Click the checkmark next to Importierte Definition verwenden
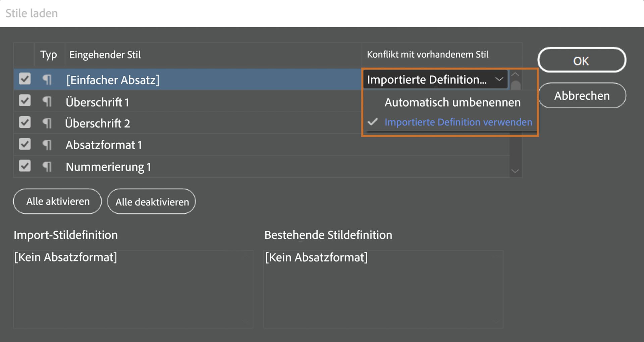This screenshot has height=342, width=644. 373,122
